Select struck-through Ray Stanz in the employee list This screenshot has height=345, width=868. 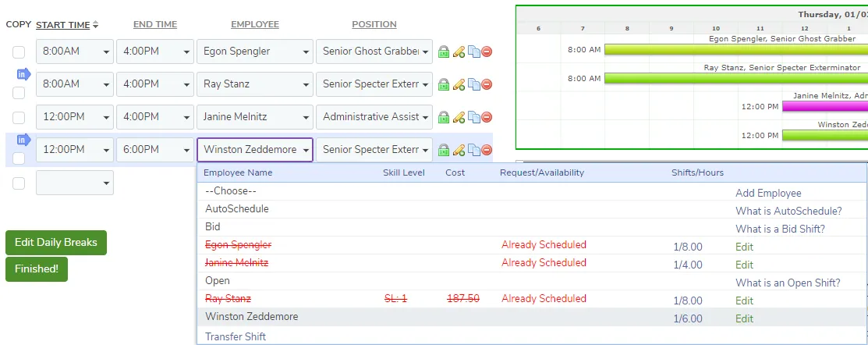(x=228, y=298)
